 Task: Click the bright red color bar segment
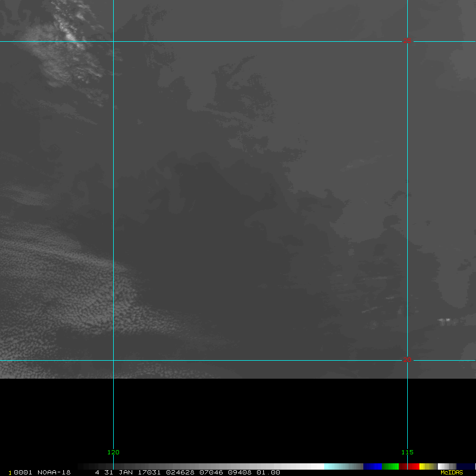click(413, 466)
